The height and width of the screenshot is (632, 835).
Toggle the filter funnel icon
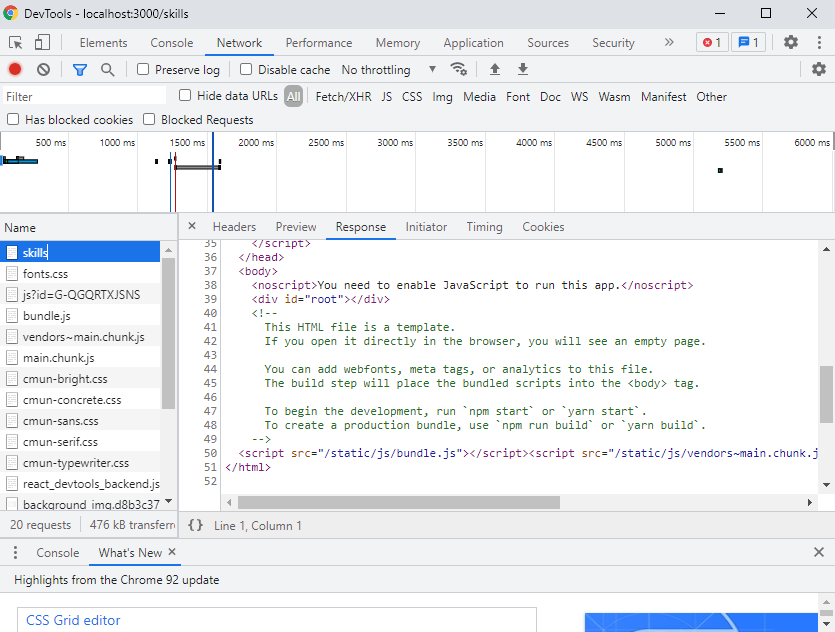80,70
